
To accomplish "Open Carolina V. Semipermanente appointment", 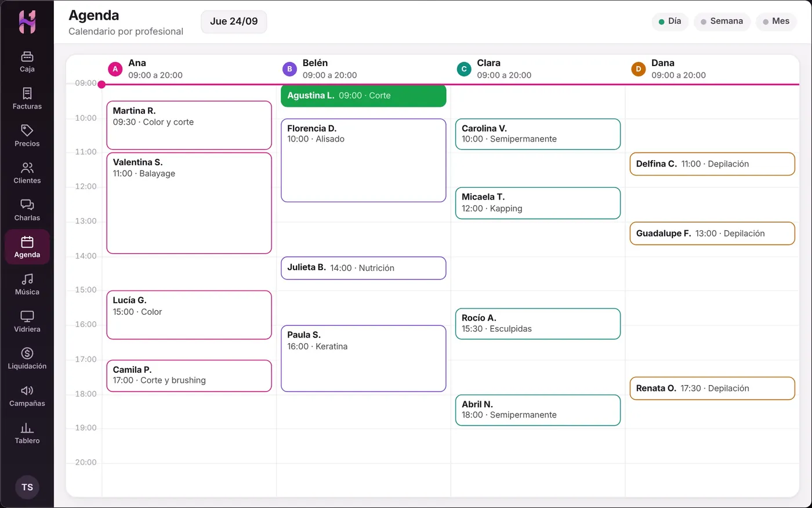I will click(538, 134).
